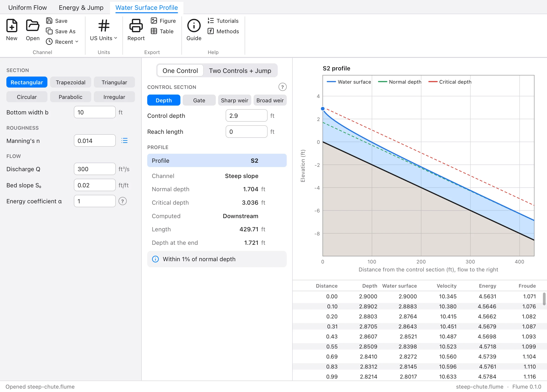Click the New channel icon
547x392 pixels.
[12, 26]
